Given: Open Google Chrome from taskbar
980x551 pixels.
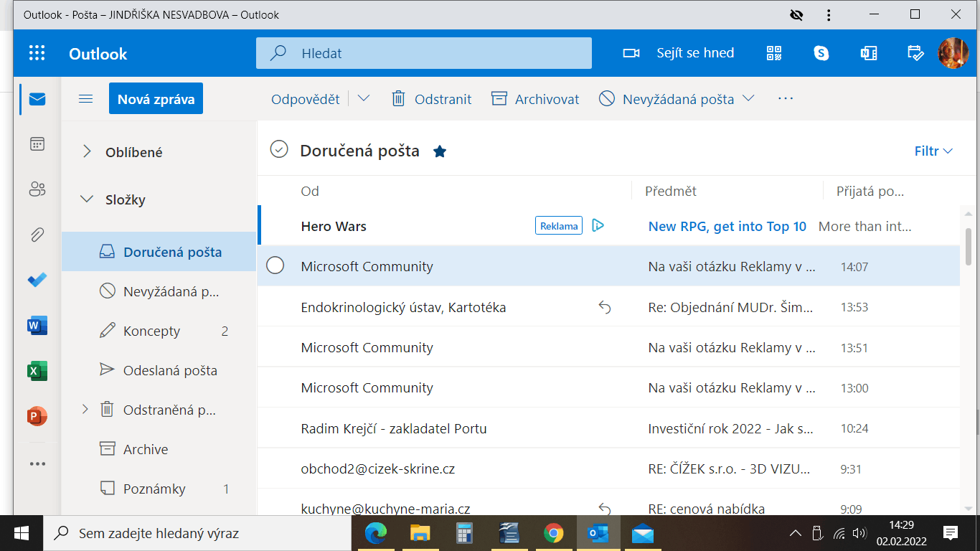Looking at the screenshot, I should [553, 533].
